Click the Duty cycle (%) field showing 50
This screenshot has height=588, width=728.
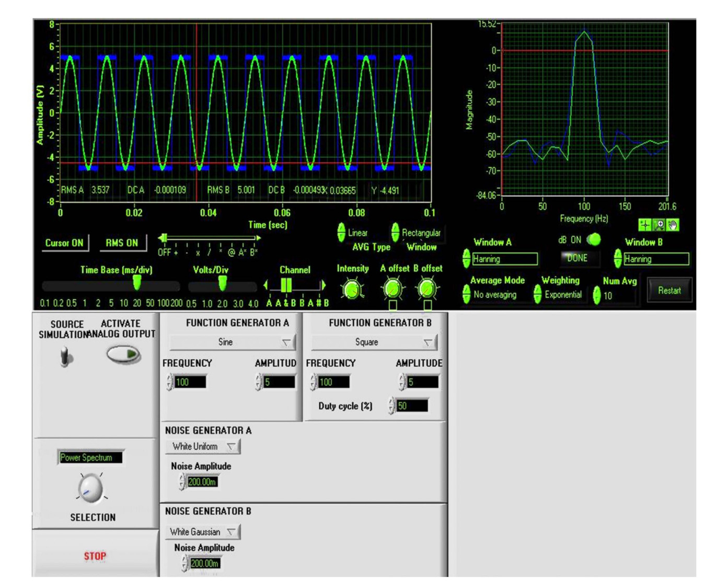tap(412, 406)
